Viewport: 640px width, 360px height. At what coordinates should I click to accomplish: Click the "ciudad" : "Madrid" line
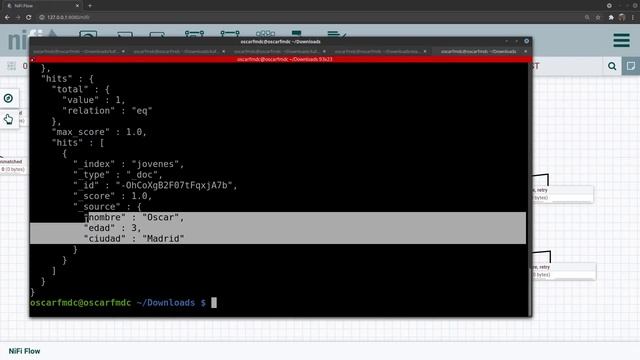(x=134, y=239)
